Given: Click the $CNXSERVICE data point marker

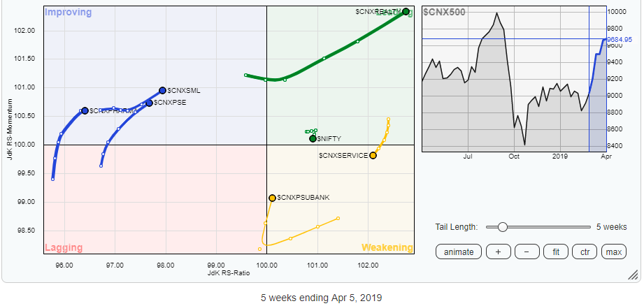Looking at the screenshot, I should pyautogui.click(x=373, y=155).
